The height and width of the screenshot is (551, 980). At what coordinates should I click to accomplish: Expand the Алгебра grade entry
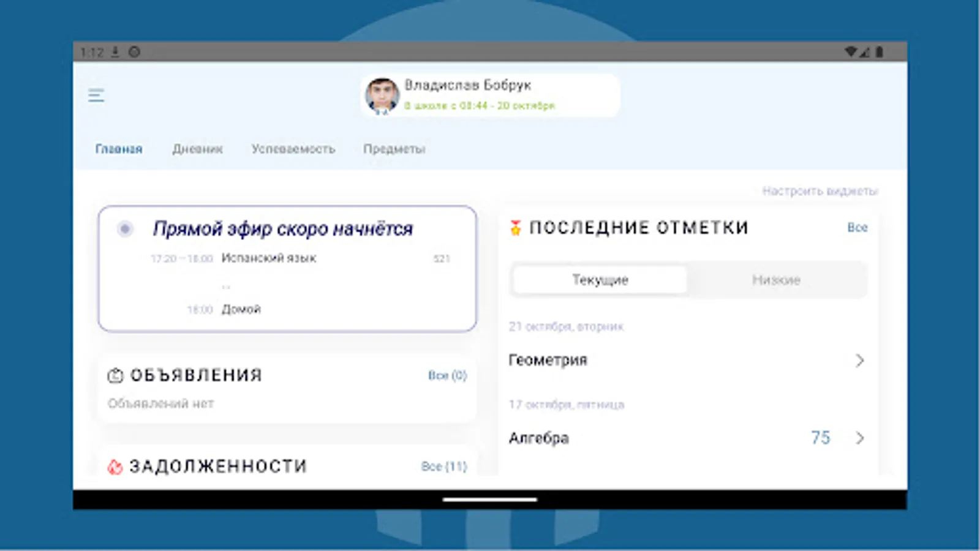click(861, 438)
